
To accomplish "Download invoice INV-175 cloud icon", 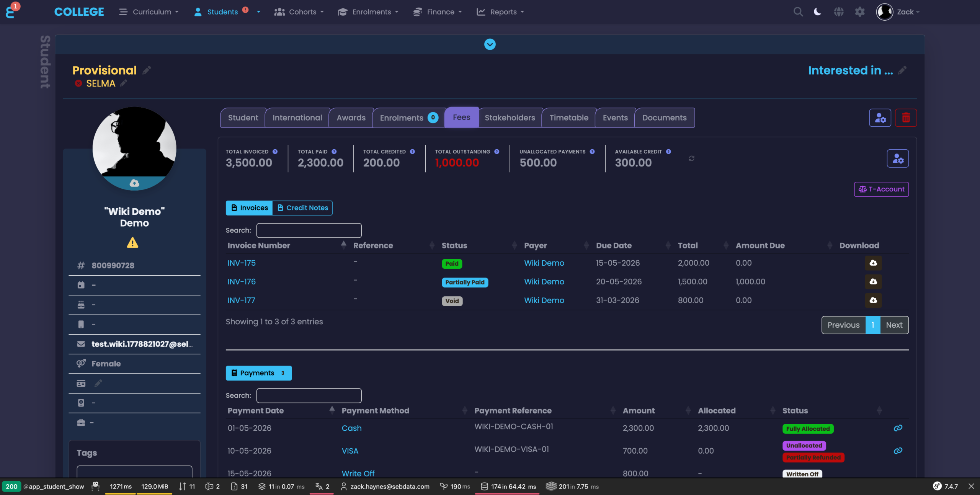I will 873,263.
